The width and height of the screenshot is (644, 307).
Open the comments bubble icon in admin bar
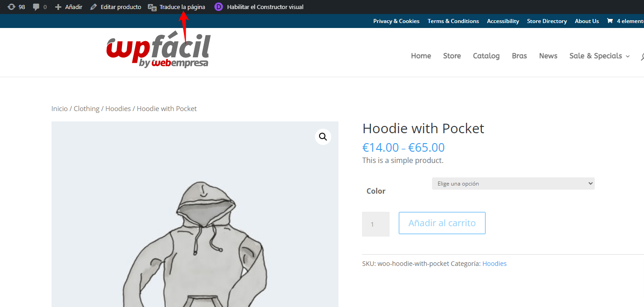(36, 7)
